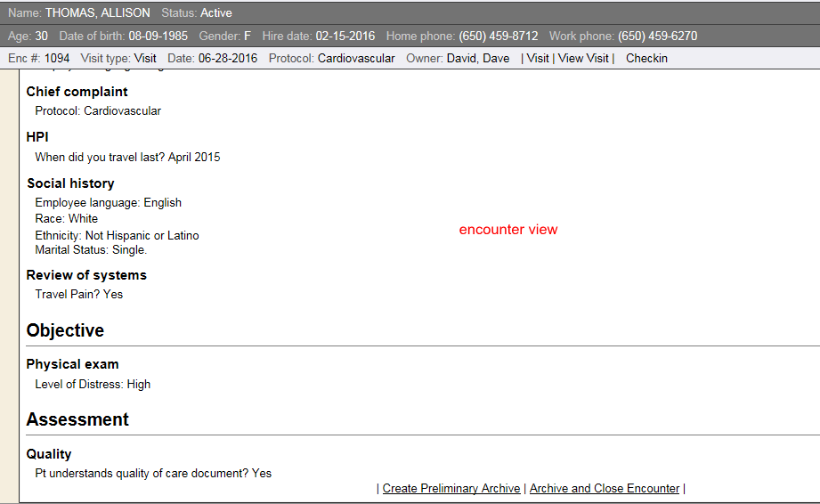Viewport: 820px width, 504px height.
Task: Select the HPI section heading
Action: click(x=37, y=137)
